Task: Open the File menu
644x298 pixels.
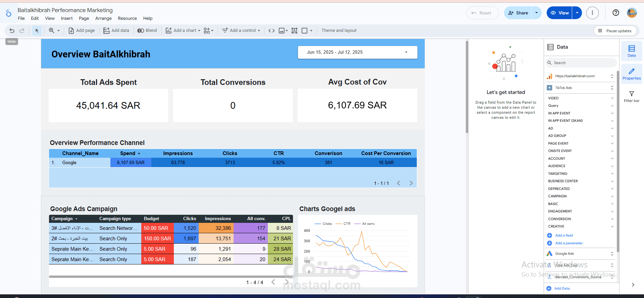Action: pyautogui.click(x=21, y=18)
